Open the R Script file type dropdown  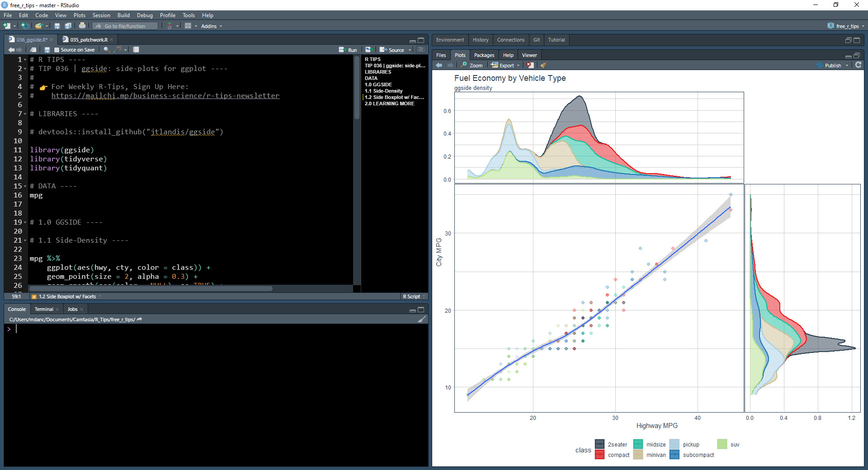coord(414,296)
